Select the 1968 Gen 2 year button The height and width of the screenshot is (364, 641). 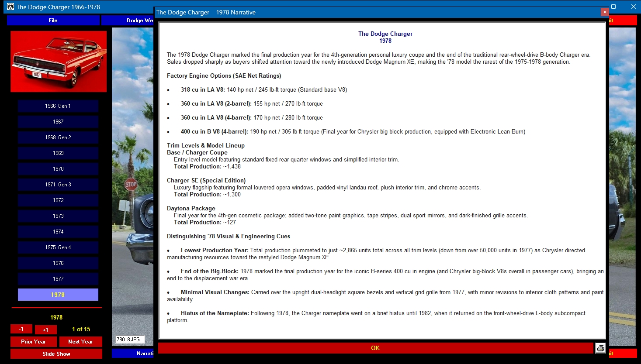click(58, 137)
